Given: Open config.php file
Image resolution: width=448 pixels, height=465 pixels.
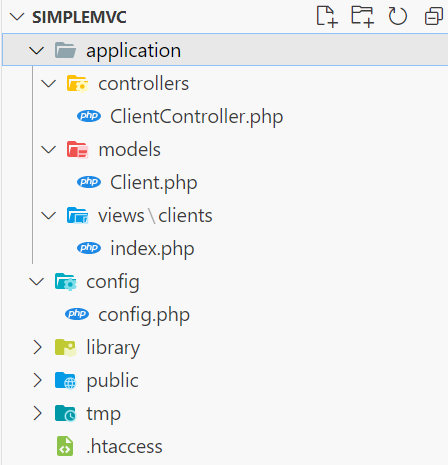Looking at the screenshot, I should 144,315.
